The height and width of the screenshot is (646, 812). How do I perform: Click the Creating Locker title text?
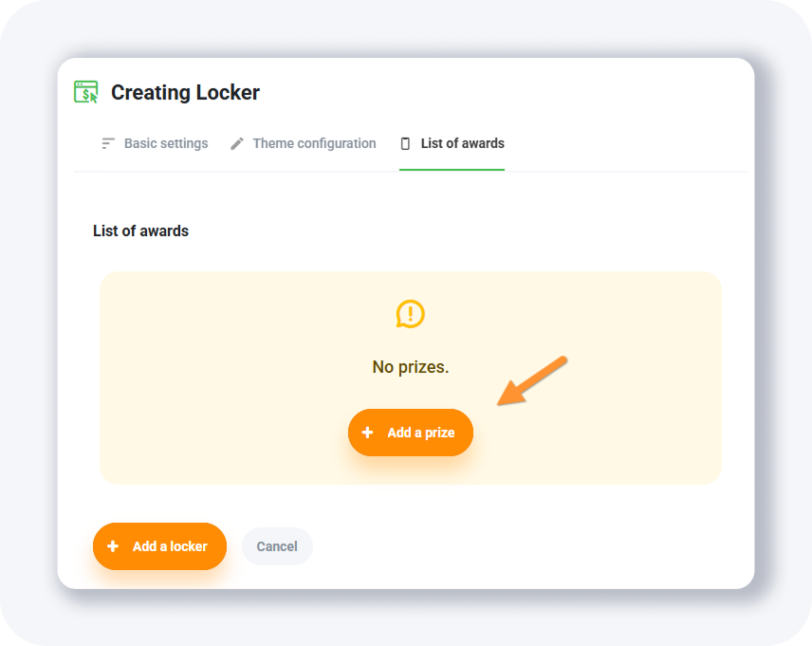[185, 93]
